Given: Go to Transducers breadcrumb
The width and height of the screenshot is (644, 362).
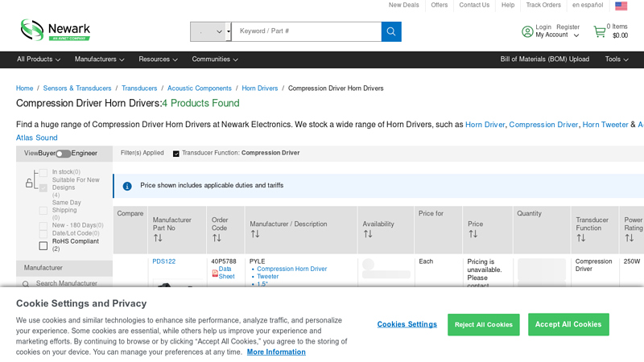Looking at the screenshot, I should click(139, 88).
